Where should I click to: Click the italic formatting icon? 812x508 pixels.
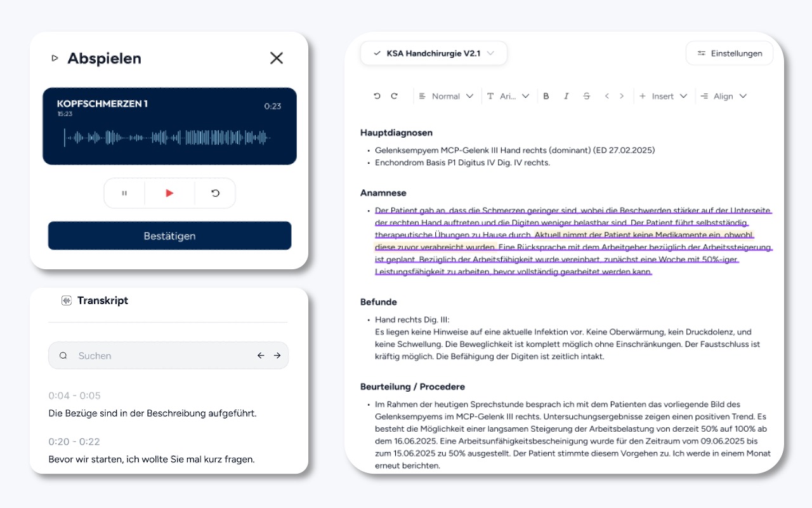pyautogui.click(x=566, y=95)
